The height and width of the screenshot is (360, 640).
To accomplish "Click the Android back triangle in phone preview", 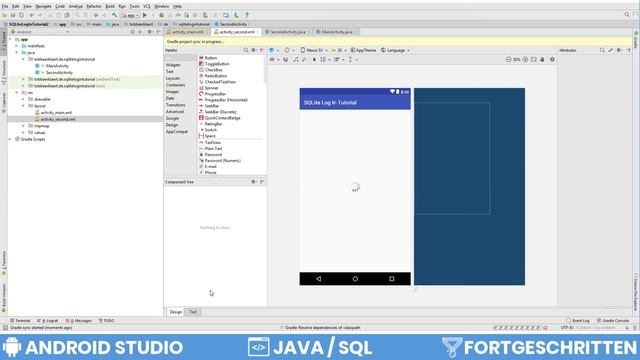I will coord(318,279).
